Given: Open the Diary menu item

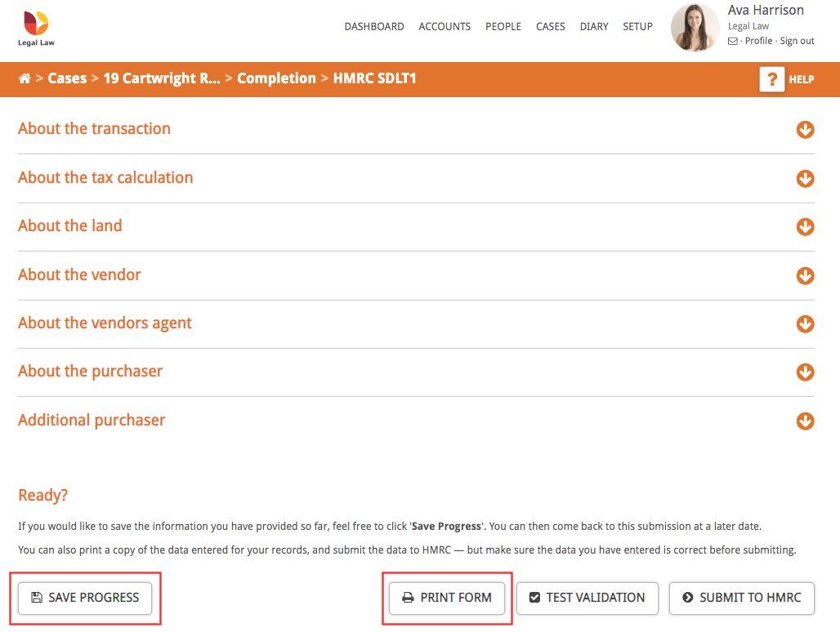Looking at the screenshot, I should pyautogui.click(x=594, y=27).
